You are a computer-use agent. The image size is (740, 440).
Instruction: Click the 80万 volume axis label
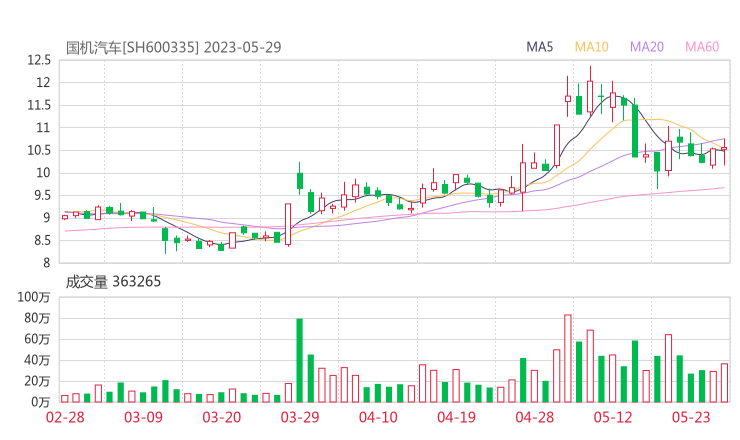[37, 318]
